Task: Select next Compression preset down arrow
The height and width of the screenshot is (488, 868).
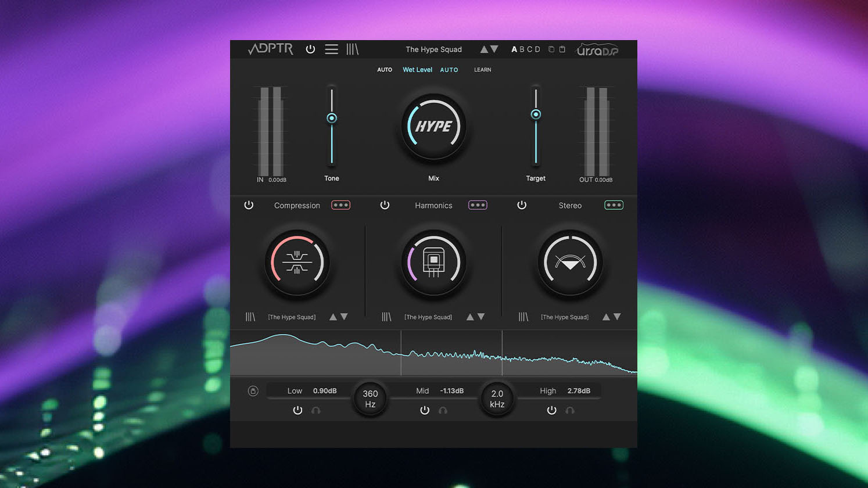Action: pos(344,317)
